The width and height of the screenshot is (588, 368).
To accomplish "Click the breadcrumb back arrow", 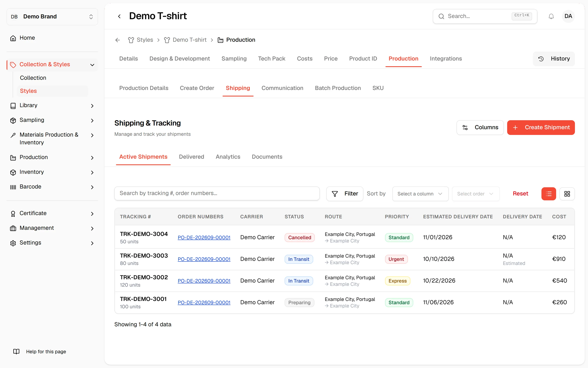I will 118,40.
